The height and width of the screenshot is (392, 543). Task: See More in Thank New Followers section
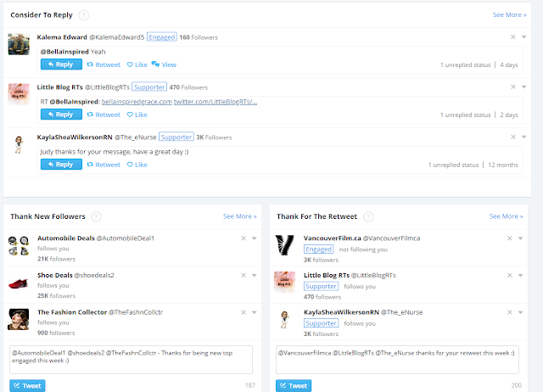coord(239,216)
